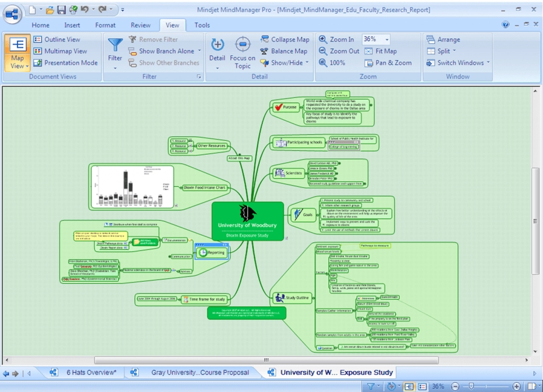This screenshot has width=543, height=392.
Task: Open the status bar filter dropdown arrow
Action: click(379, 386)
